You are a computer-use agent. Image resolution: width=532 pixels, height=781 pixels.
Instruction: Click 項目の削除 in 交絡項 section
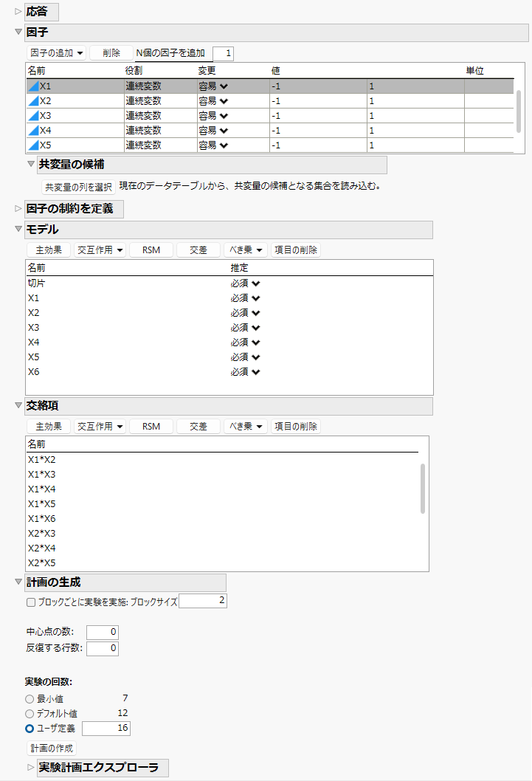pos(296,427)
